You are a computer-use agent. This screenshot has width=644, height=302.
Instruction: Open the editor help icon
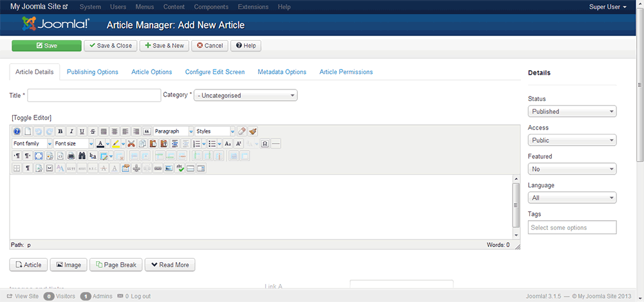coord(17,131)
